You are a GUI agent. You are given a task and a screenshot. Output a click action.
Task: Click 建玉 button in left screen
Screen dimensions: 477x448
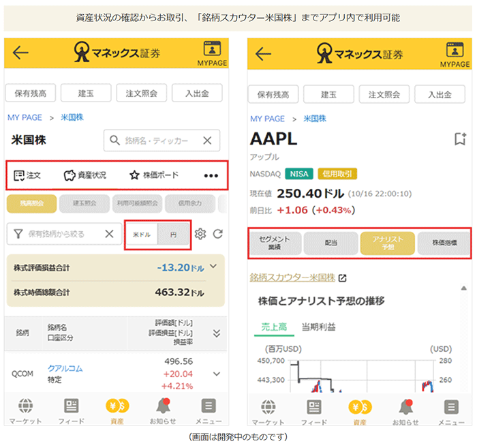(86, 93)
